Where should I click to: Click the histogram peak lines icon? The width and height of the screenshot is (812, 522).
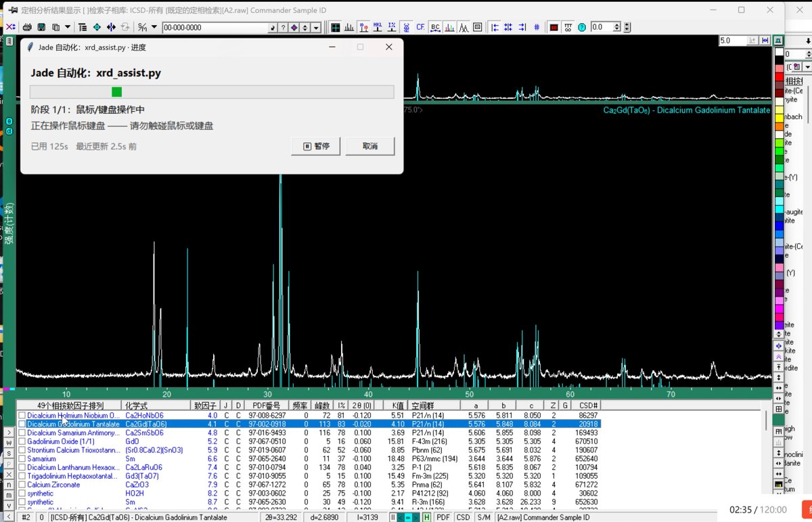click(349, 27)
